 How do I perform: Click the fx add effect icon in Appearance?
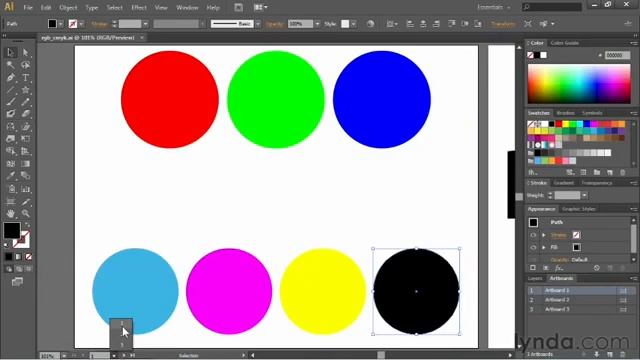559,268
